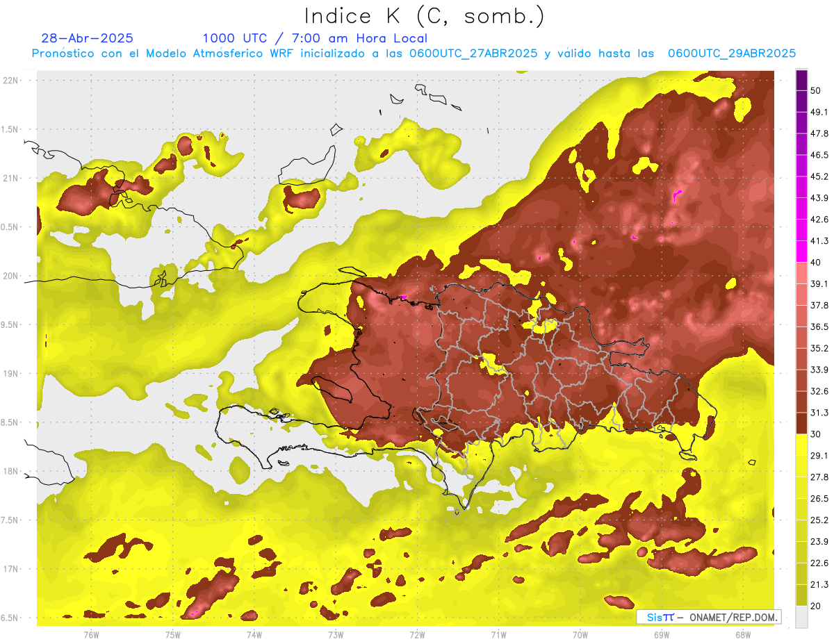Viewport: 834px width, 644px height.
Task: Click the colorbar value 41.3
Action: [x=819, y=241]
